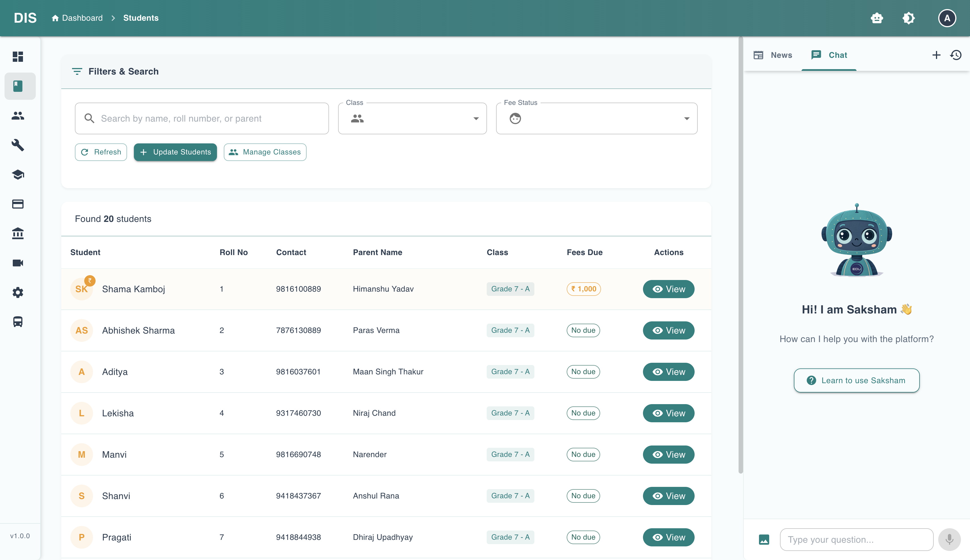Open the user avatar account menu
970x560 pixels.
tap(947, 18)
